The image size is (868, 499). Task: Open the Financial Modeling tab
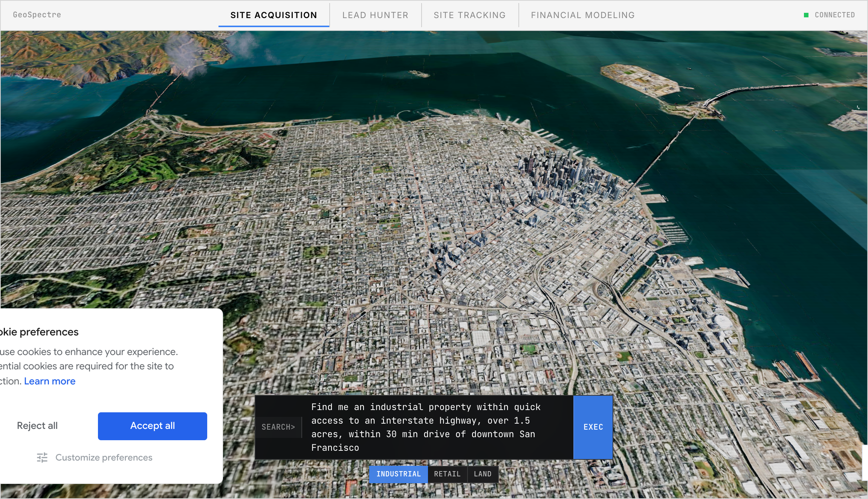tap(583, 15)
